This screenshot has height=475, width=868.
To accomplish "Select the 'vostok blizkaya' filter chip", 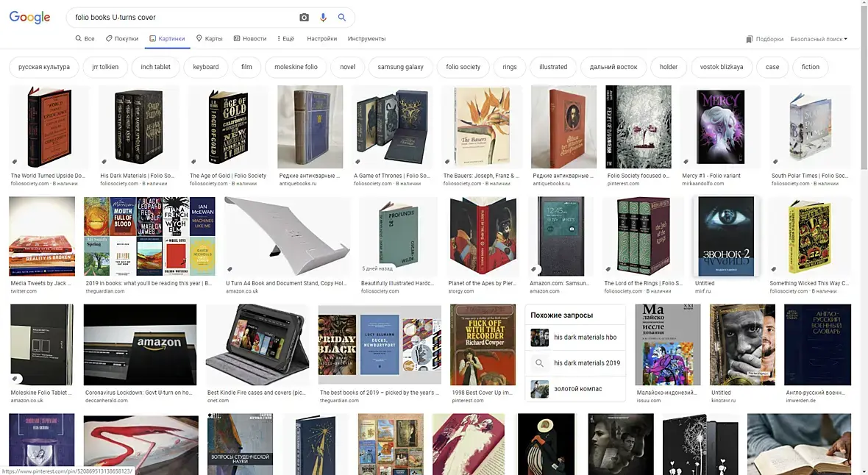I will tap(722, 67).
